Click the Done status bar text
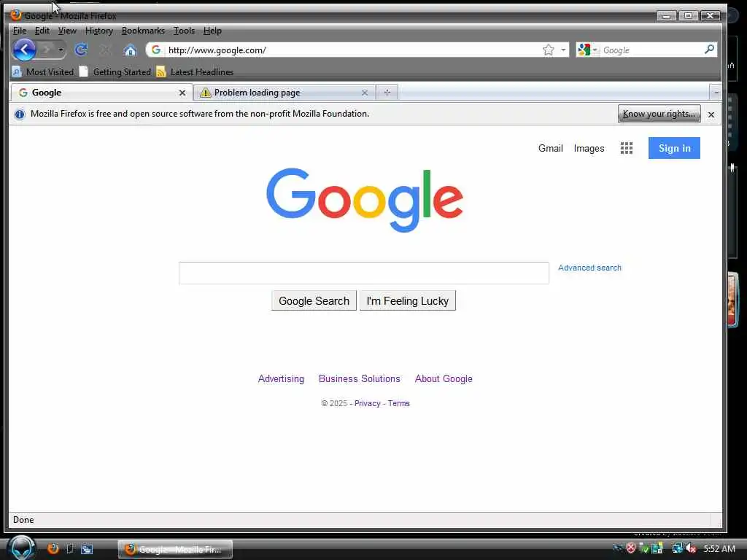This screenshot has height=560, width=747. click(x=23, y=519)
